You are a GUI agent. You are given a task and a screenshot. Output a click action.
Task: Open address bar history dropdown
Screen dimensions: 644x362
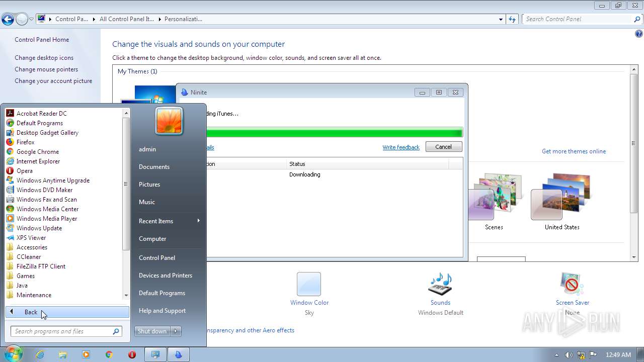pyautogui.click(x=501, y=19)
